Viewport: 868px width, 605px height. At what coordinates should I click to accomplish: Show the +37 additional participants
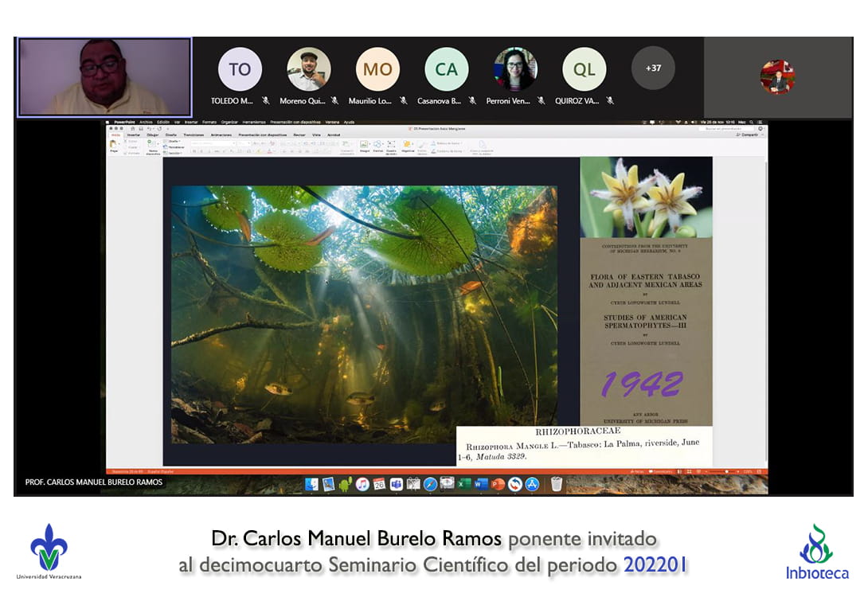[x=653, y=68]
